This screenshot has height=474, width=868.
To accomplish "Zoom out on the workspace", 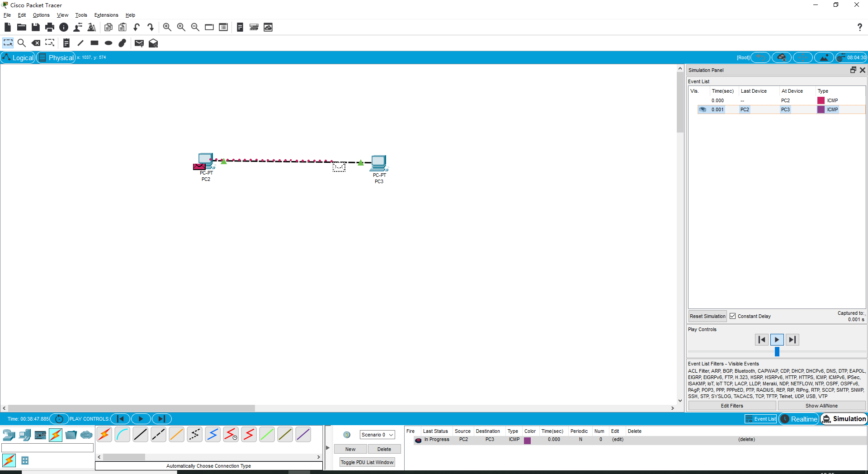I will pos(195,27).
